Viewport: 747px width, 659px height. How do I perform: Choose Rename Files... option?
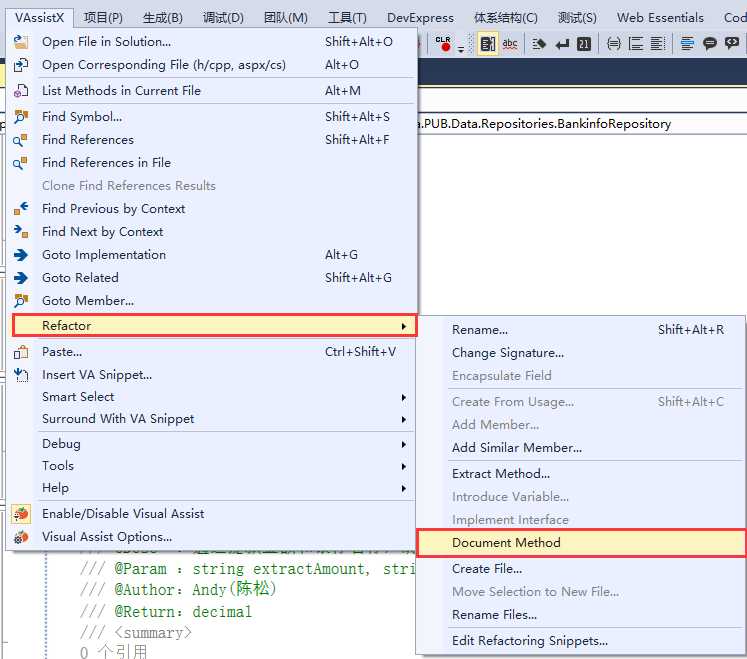coord(581,615)
